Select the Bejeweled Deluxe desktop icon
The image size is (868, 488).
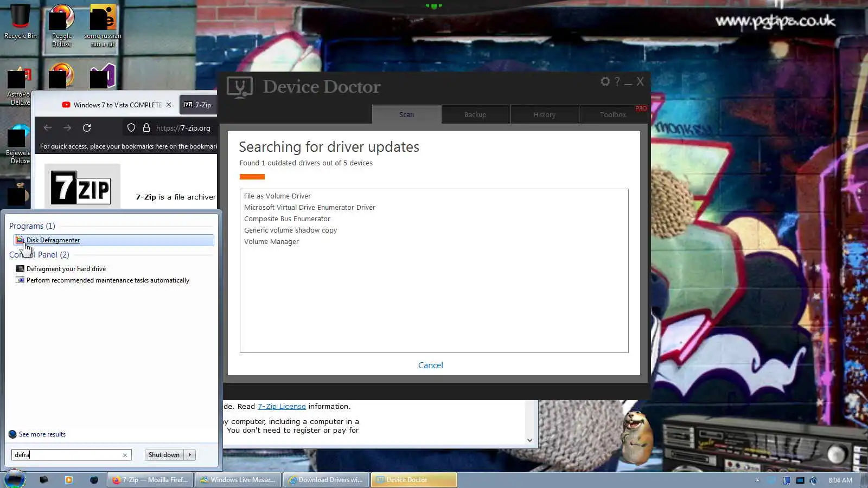point(20,144)
